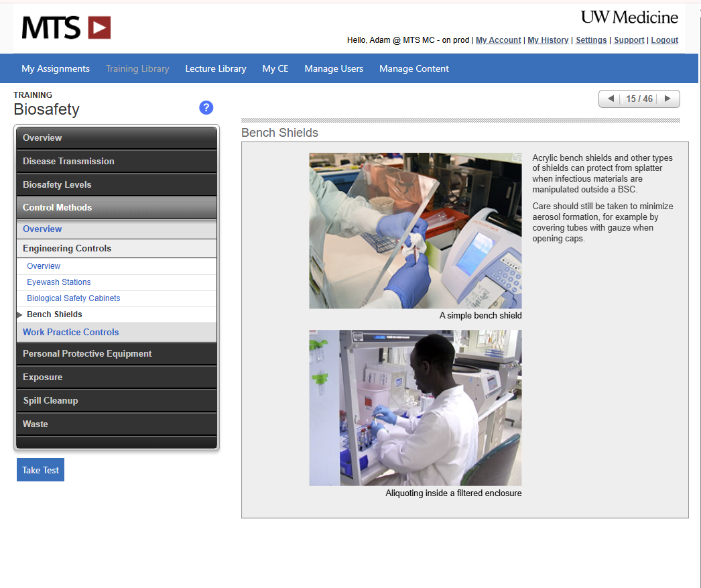This screenshot has width=701, height=588.
Task: Select Eyewash Stations in the sidebar
Action: (x=59, y=282)
